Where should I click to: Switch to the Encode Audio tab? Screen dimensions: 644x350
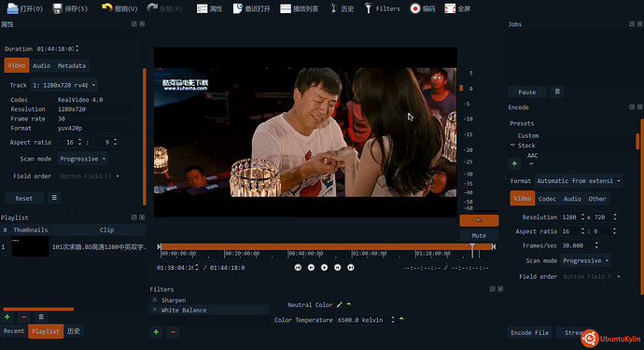[572, 199]
